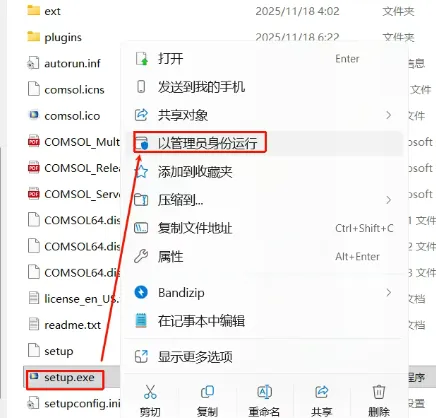Click the star icon for 添加到收藏夹
Image resolution: width=436 pixels, height=418 pixels.
(x=141, y=172)
